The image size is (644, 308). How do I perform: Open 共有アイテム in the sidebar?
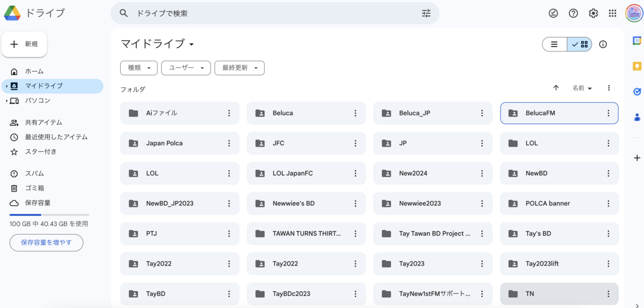(x=53, y=123)
